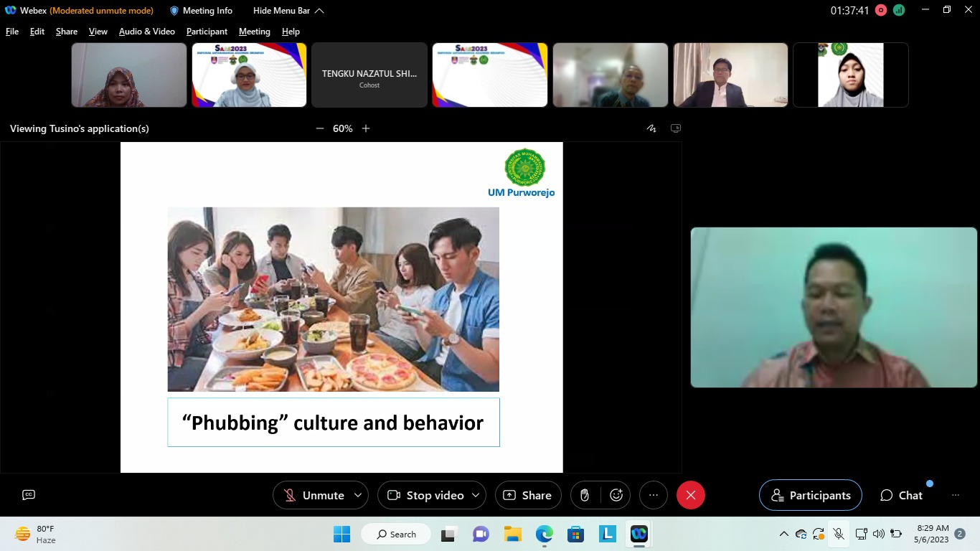Open network settings icon in system tray
The width and height of the screenshot is (980, 551).
pos(862,534)
